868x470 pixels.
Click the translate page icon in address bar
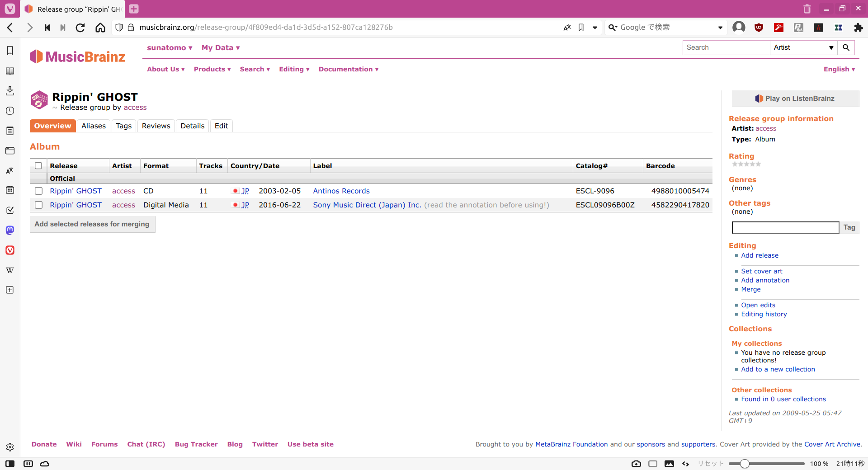(567, 28)
